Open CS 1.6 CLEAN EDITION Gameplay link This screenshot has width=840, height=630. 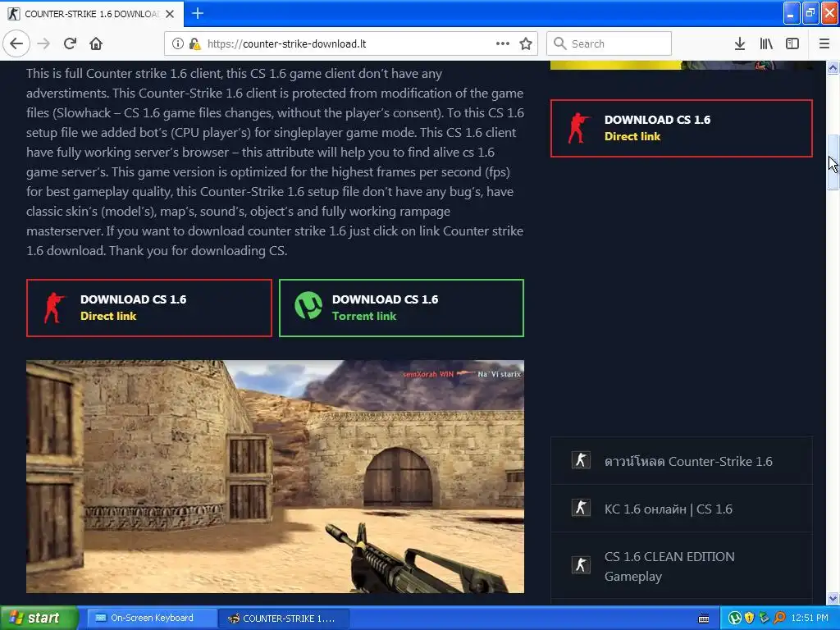pyautogui.click(x=669, y=566)
